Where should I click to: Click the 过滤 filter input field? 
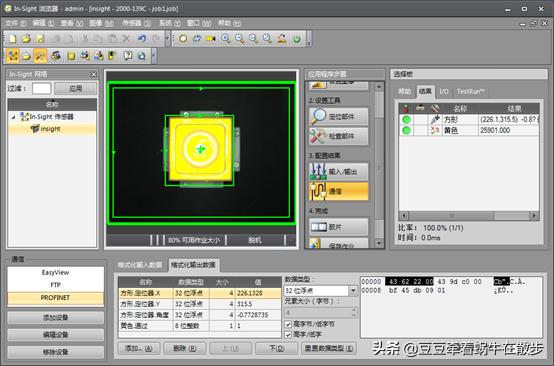click(x=42, y=88)
